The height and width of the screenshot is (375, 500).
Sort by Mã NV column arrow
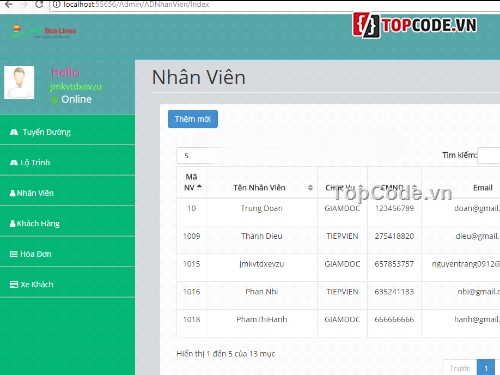(x=199, y=187)
